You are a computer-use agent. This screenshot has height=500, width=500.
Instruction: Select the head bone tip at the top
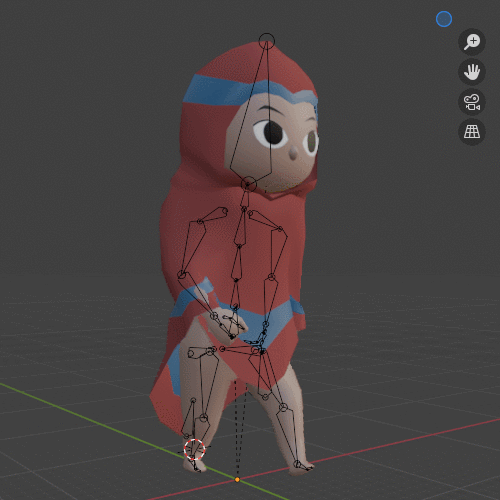pyautogui.click(x=267, y=41)
